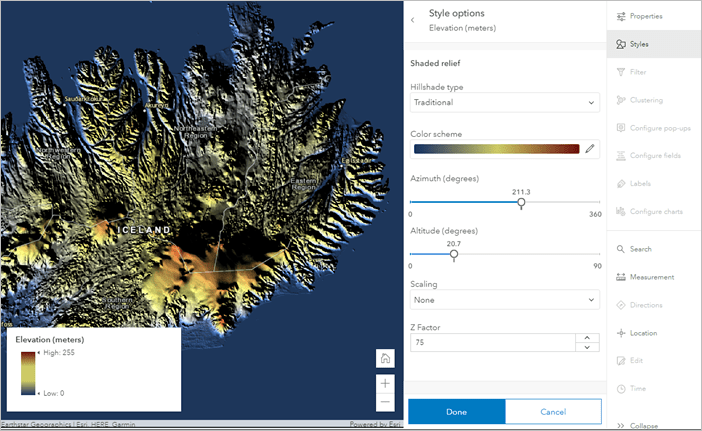Go back using Style options arrow
The height and width of the screenshot is (431, 702).
(412, 20)
